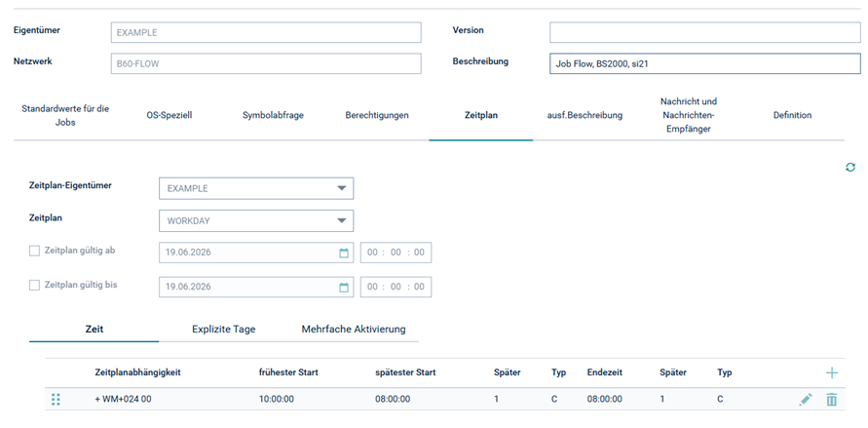Screen dimensions: 868x428
Task: Open the Zeitplan-Eigentümer dropdown
Action: tap(256, 188)
